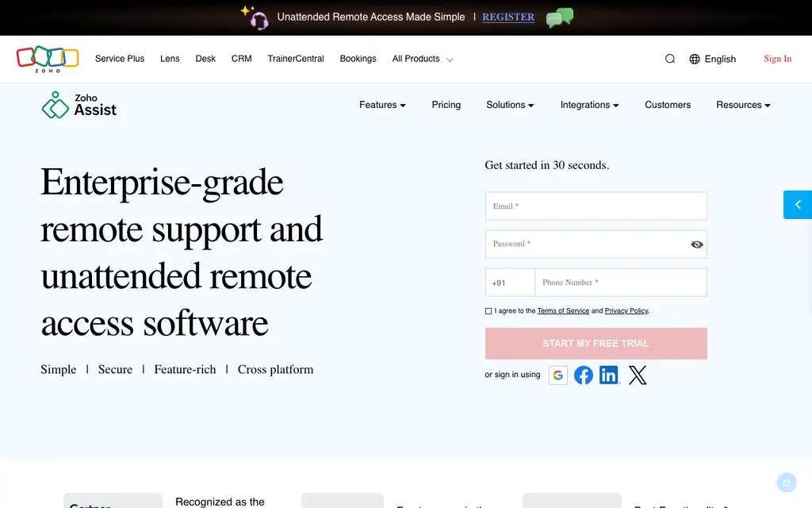Screen dimensions: 812x508
Task: Open TrainerCentral in top navigation
Action: pos(296,59)
